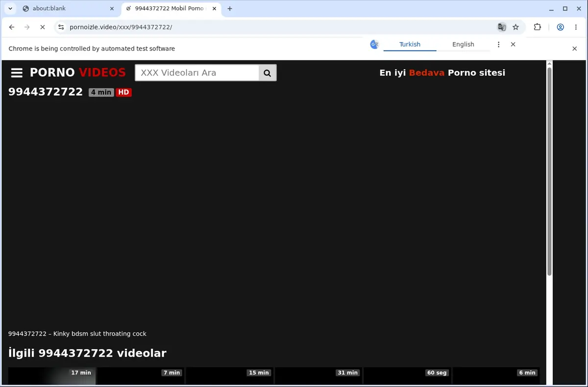This screenshot has width=588, height=387.
Task: Open the site hamburger menu
Action: tap(17, 73)
